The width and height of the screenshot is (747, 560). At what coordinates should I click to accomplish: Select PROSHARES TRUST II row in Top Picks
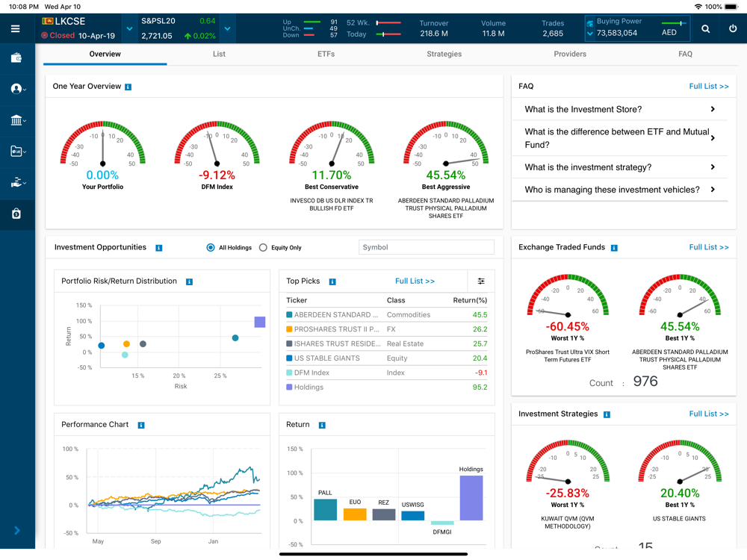coord(387,329)
